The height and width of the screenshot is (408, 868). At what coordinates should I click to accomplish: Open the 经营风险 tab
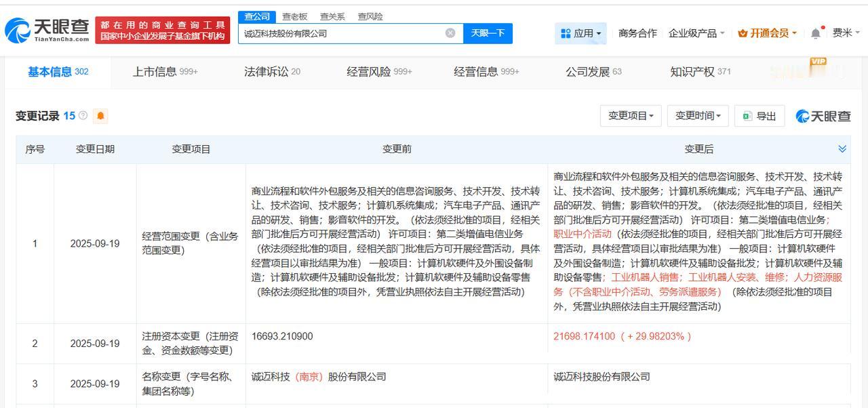tap(379, 72)
